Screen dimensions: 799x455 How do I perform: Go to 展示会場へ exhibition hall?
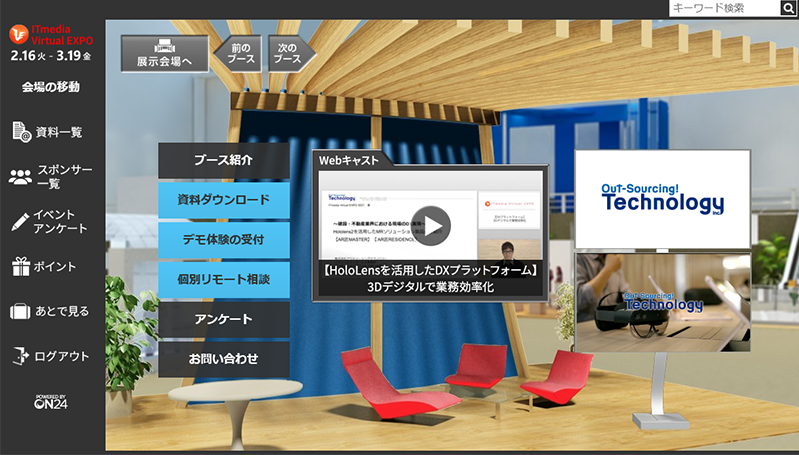[165, 54]
